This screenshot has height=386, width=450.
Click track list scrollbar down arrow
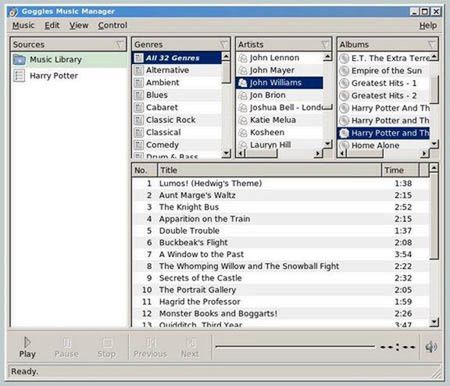pyautogui.click(x=434, y=322)
